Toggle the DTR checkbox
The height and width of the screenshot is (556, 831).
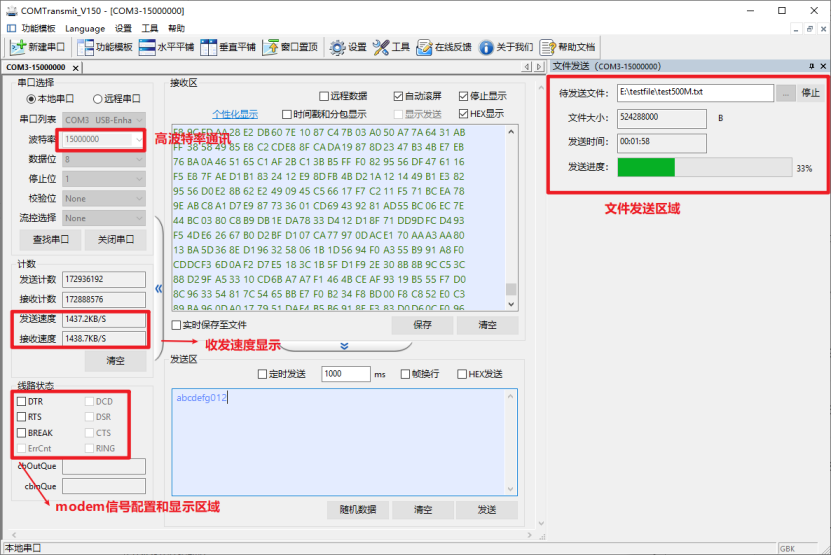(x=21, y=401)
